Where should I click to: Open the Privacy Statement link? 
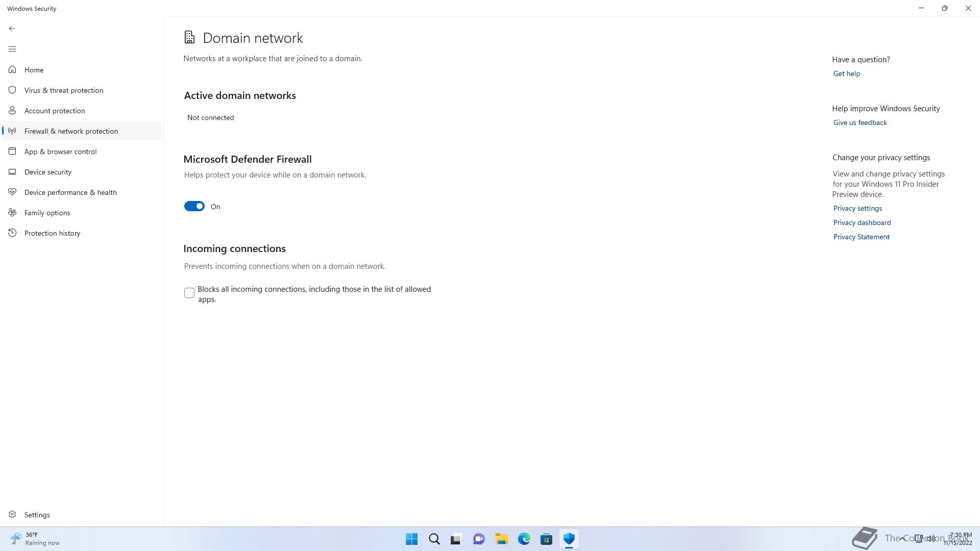point(861,237)
